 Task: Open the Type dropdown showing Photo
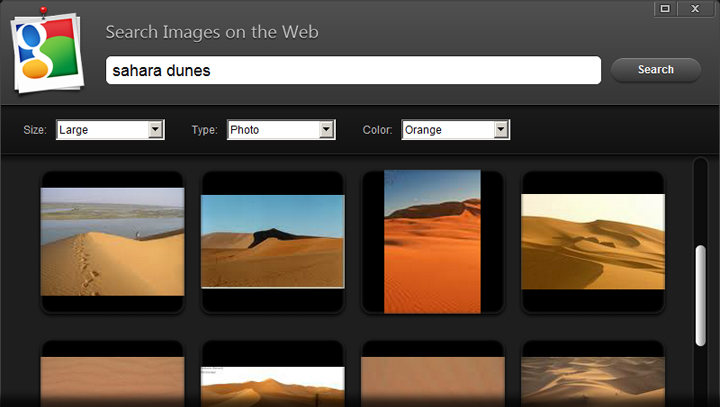pos(281,130)
